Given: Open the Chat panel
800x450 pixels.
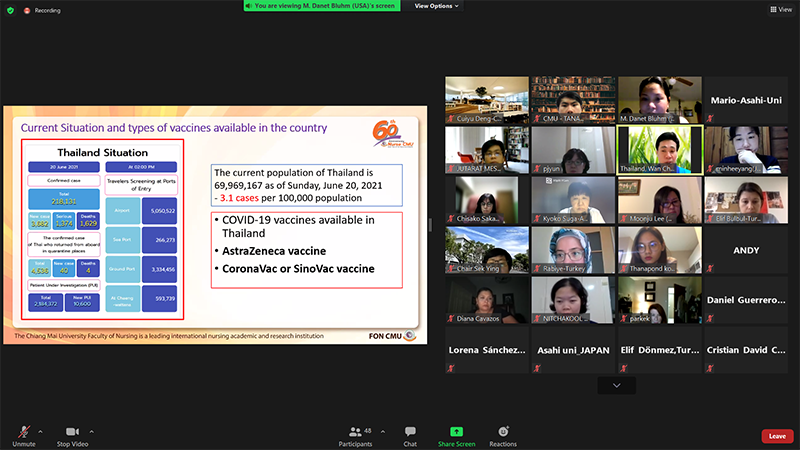Looking at the screenshot, I should point(410,436).
